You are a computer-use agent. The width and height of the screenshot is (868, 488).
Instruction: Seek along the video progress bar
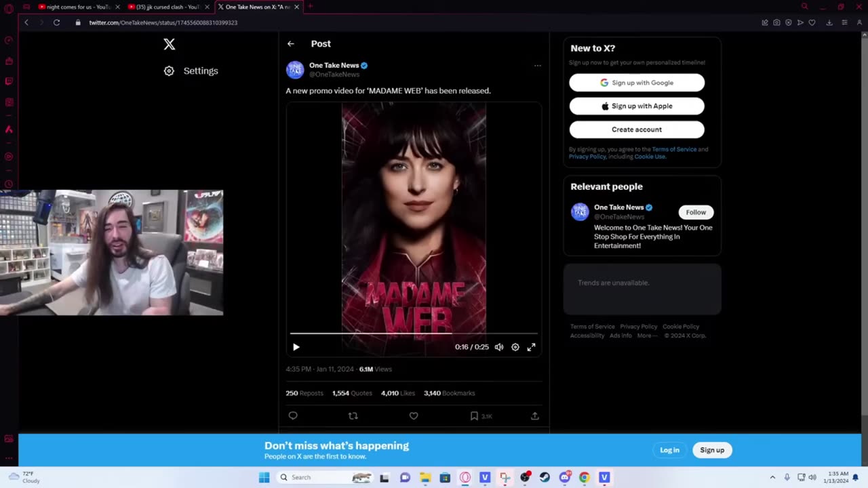pos(414,333)
